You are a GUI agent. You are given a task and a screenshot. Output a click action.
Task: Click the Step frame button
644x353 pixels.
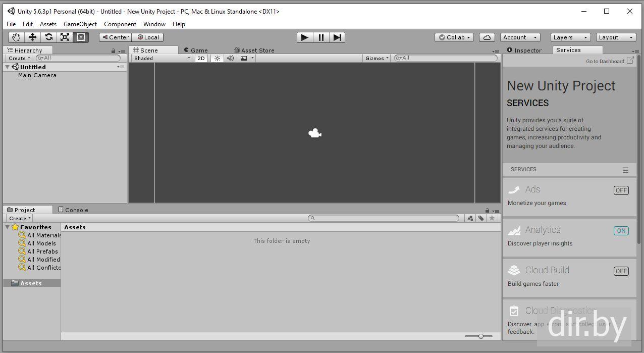point(337,37)
